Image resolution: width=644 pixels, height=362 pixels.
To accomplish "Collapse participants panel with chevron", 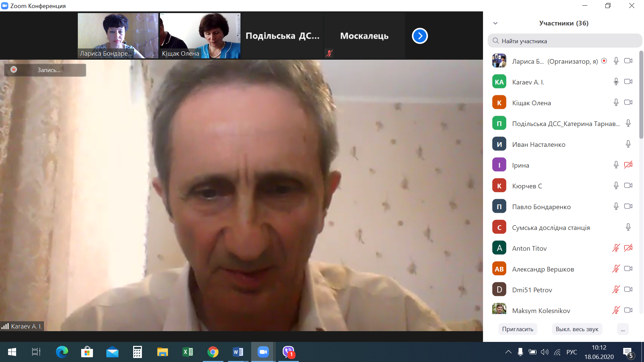I will point(495,23).
